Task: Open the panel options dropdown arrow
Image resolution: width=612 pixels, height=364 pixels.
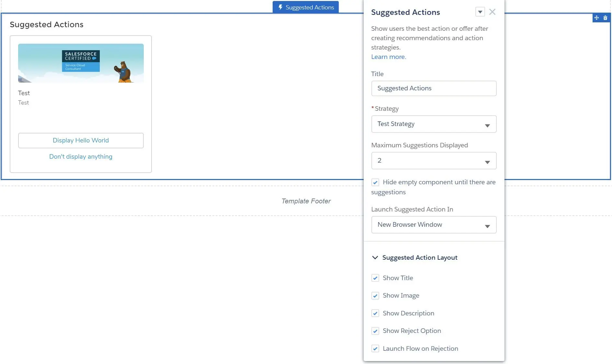Action: 480,12
